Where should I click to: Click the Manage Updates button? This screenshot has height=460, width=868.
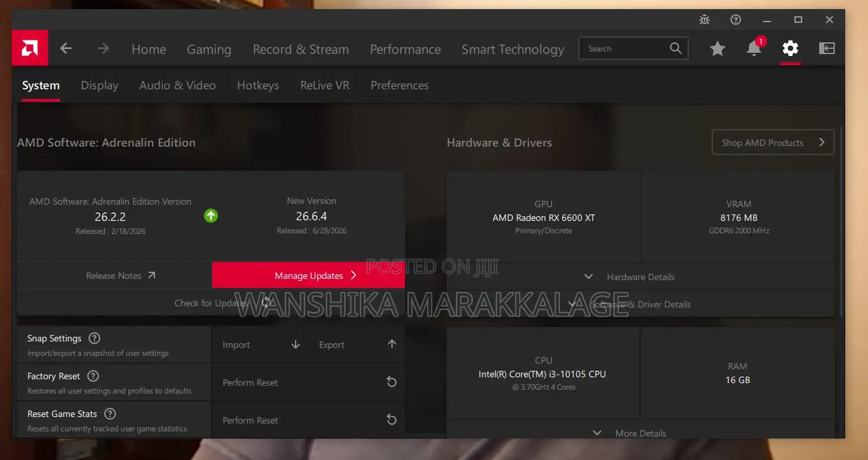point(309,275)
